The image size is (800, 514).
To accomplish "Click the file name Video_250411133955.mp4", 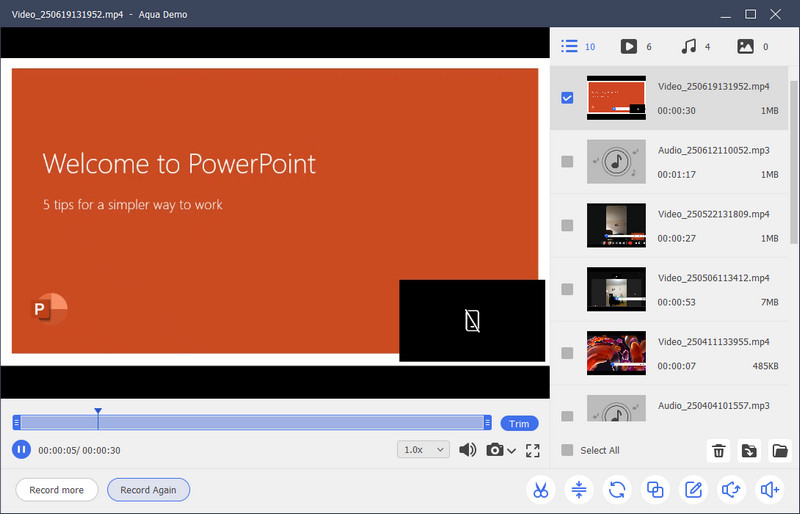I will tap(714, 342).
